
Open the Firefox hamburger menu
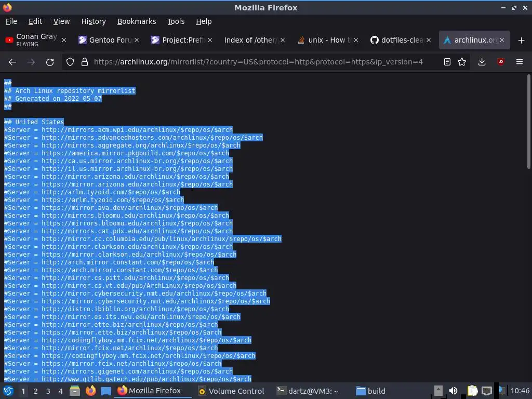[x=520, y=62]
